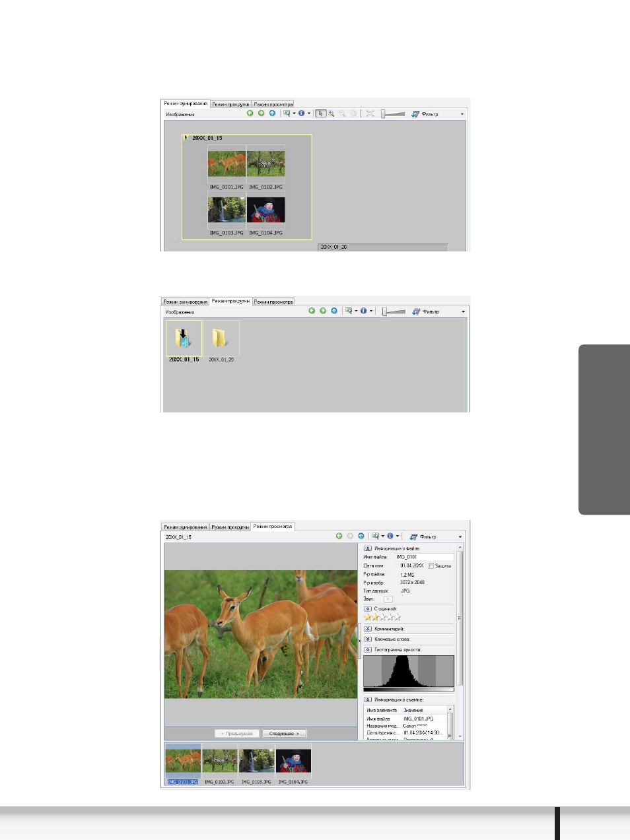Open Фильтр dropdown arrow in zoom mode window
The image size is (630, 840).
pos(462,114)
